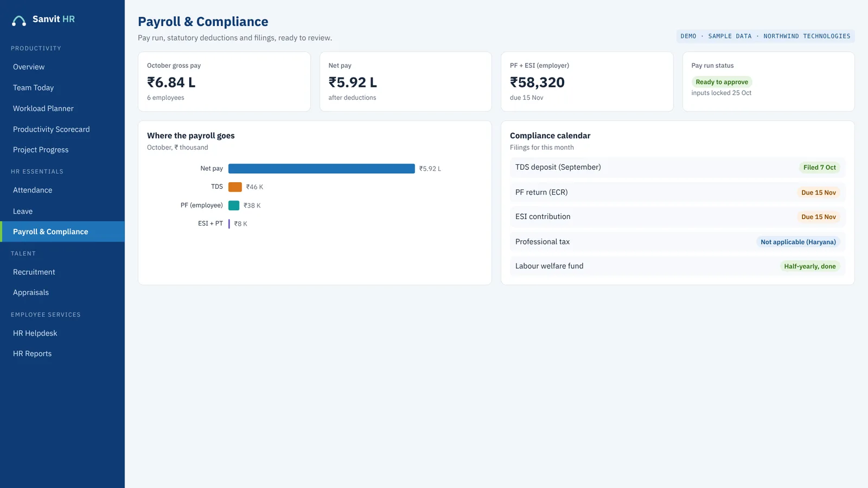The image size is (868, 488).
Task: Click the Sanvit HR logo icon
Action: tap(19, 21)
